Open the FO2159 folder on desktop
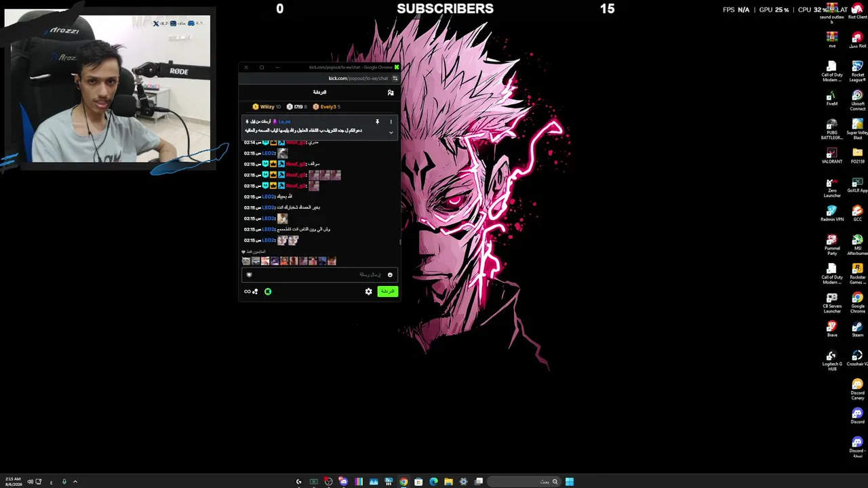This screenshot has height=488, width=868. 857,155
